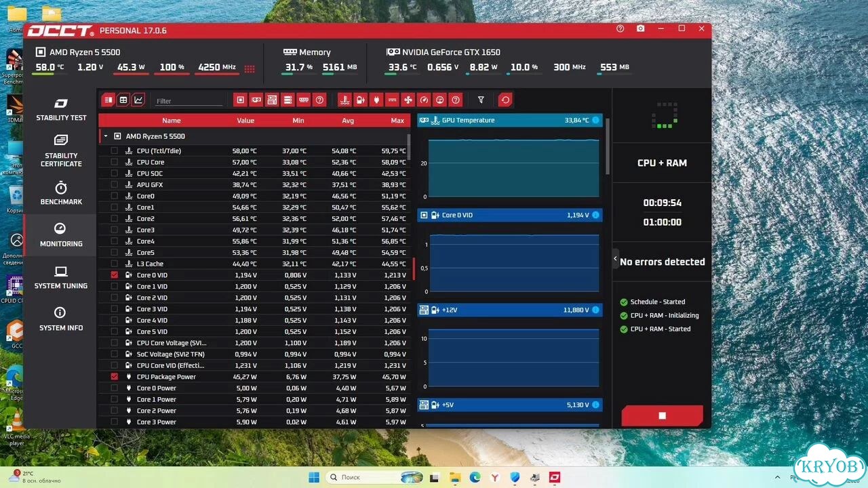The height and width of the screenshot is (488, 868).
Task: Open the Monitoring section
Action: [x=61, y=235]
